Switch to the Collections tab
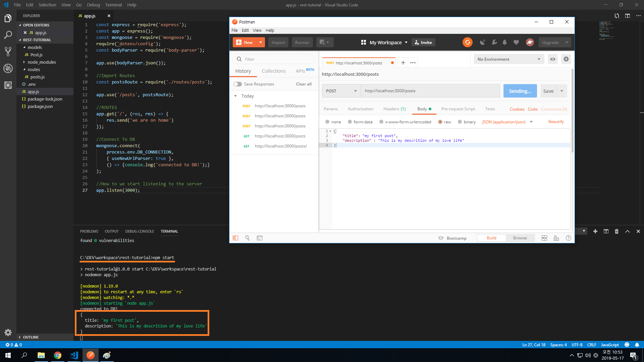This screenshot has width=644, height=362. click(274, 71)
